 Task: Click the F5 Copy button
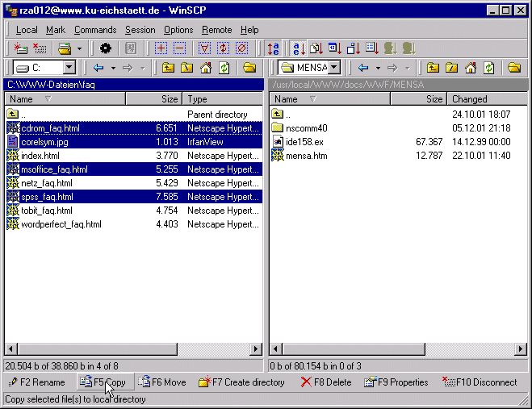[105, 382]
